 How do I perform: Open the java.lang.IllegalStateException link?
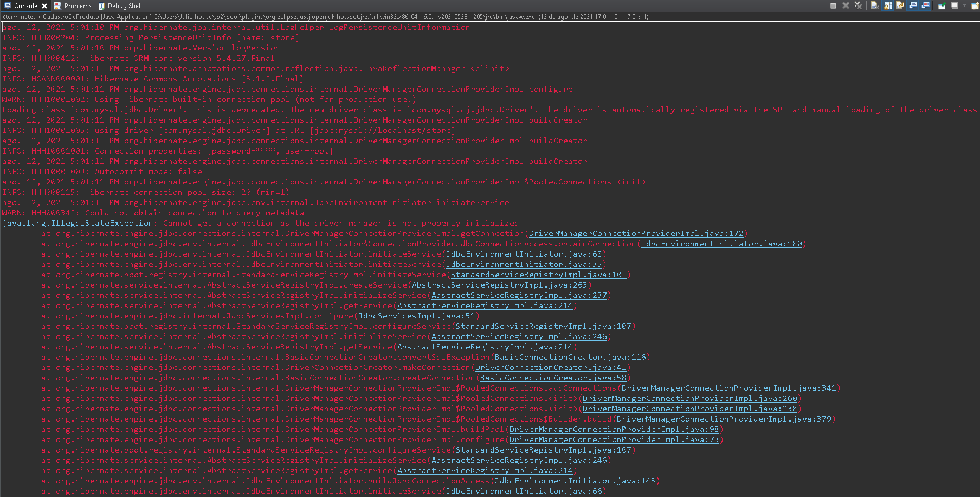click(78, 223)
